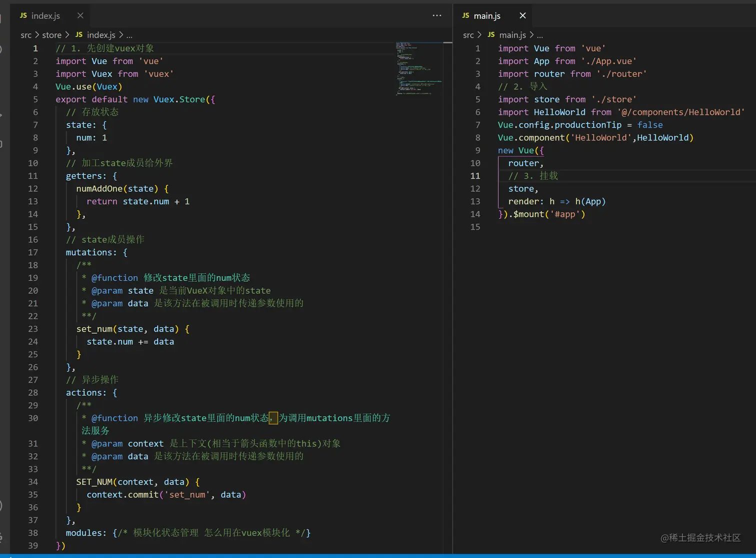Click the 'set_num(state, data) {' line
756x558 pixels.
click(133, 329)
